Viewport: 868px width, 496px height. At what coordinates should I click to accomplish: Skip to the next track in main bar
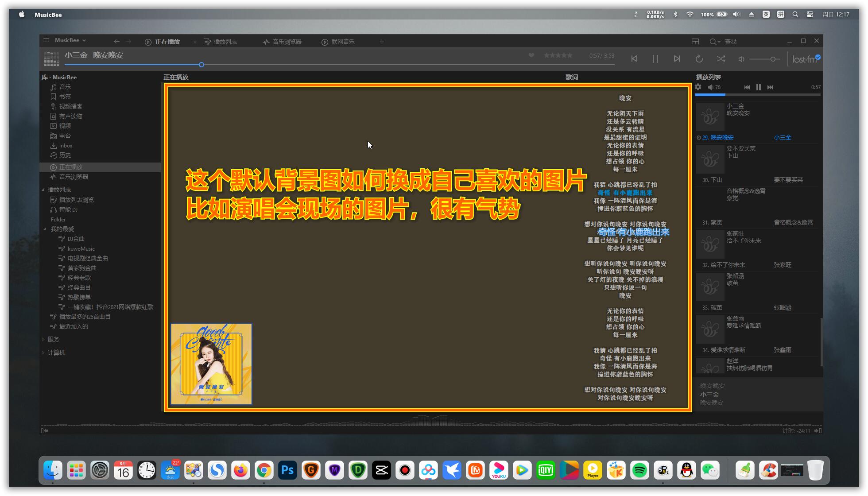click(677, 59)
